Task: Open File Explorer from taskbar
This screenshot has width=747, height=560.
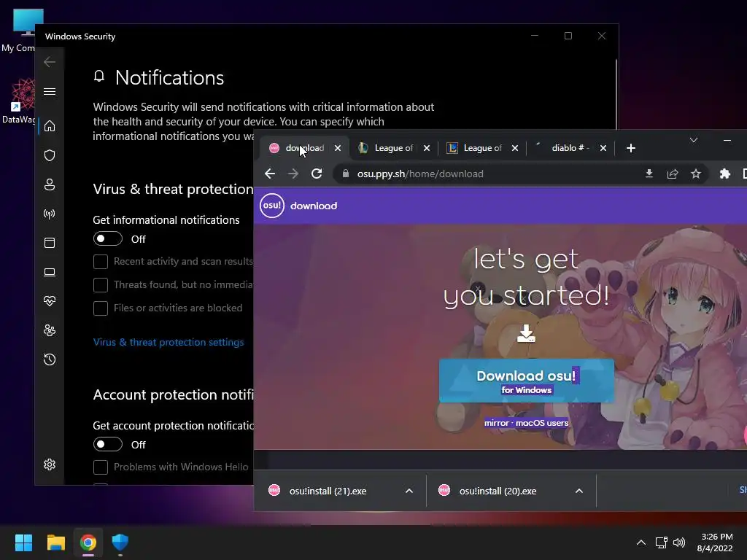Action: tap(55, 542)
